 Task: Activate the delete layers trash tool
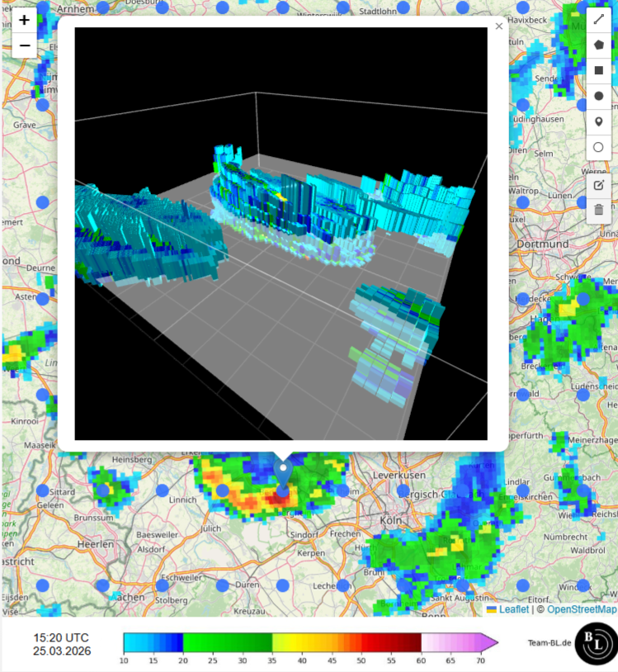pyautogui.click(x=599, y=211)
